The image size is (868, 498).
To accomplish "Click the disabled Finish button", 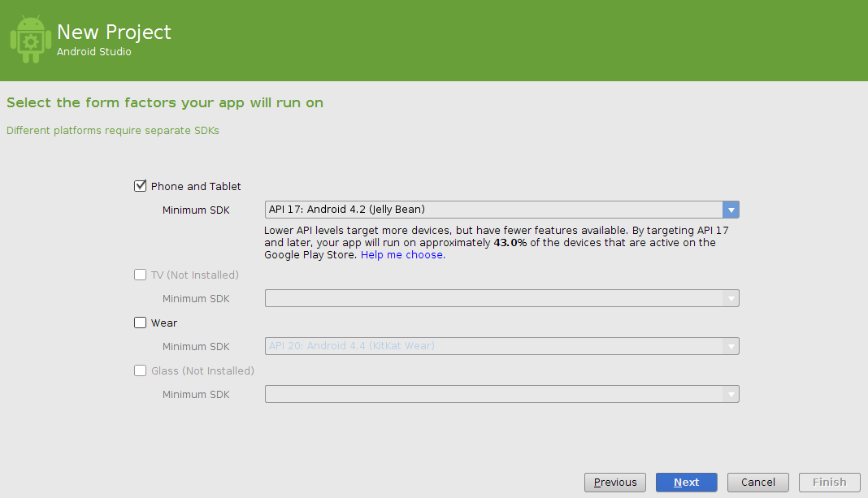I will (x=829, y=482).
